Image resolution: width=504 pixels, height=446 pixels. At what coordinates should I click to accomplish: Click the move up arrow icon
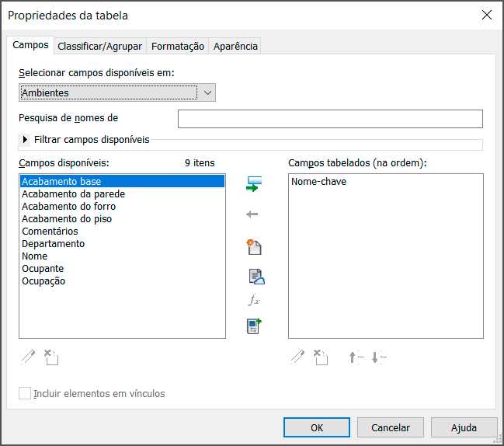[356, 357]
